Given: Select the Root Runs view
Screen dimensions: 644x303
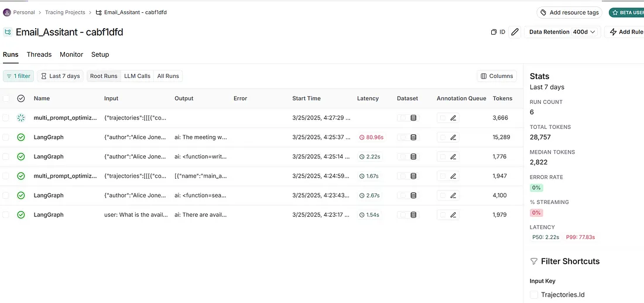Looking at the screenshot, I should point(104,76).
